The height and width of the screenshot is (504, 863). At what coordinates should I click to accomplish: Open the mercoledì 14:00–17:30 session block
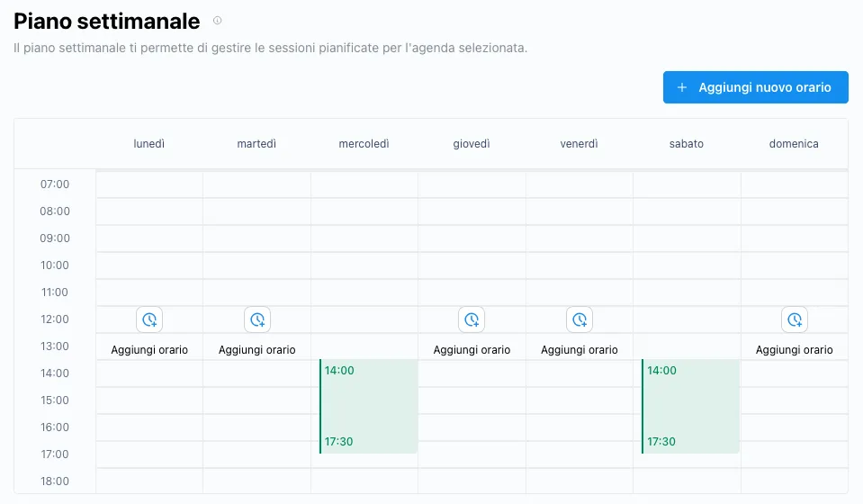[369, 406]
